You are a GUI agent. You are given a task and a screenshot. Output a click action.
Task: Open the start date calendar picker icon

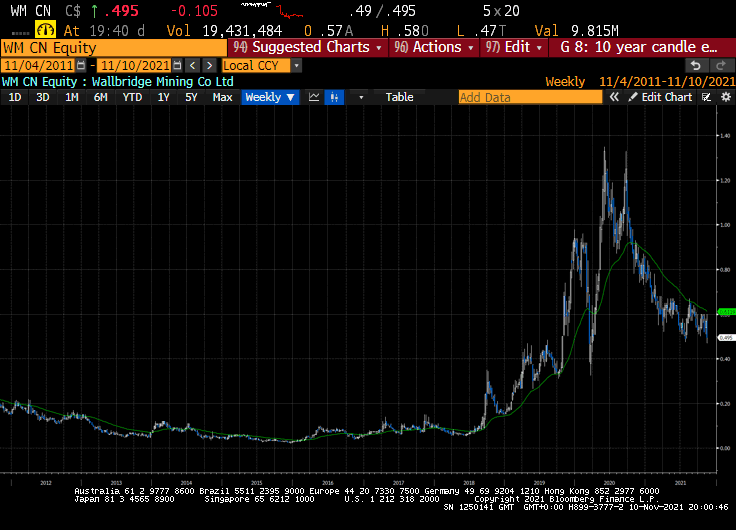(81, 65)
